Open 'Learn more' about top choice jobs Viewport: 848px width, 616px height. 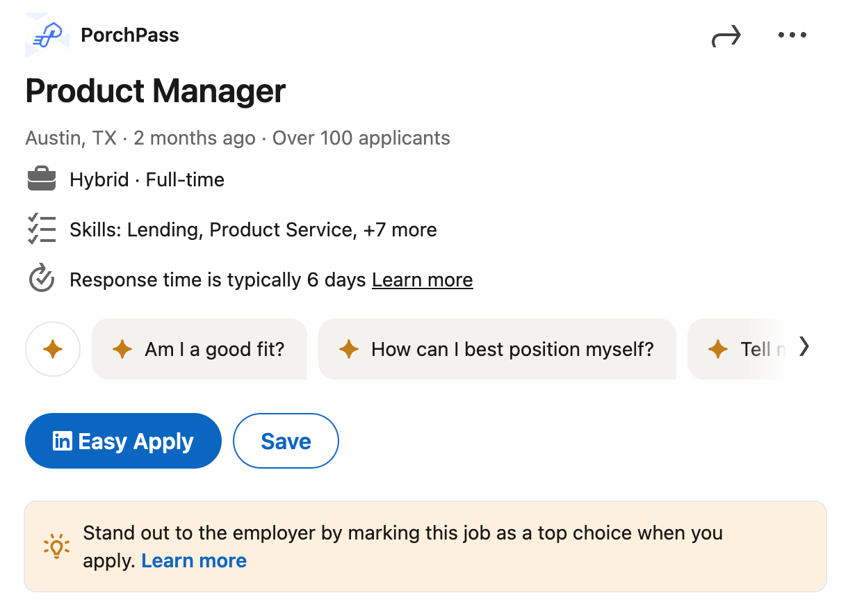click(x=194, y=560)
